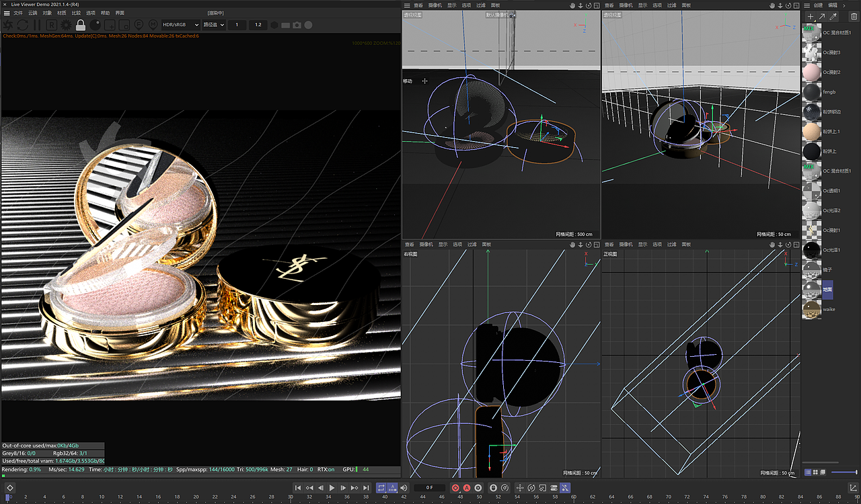Open the 编辑 menu in material manager
This screenshot has width=861, height=504.
tap(833, 5)
